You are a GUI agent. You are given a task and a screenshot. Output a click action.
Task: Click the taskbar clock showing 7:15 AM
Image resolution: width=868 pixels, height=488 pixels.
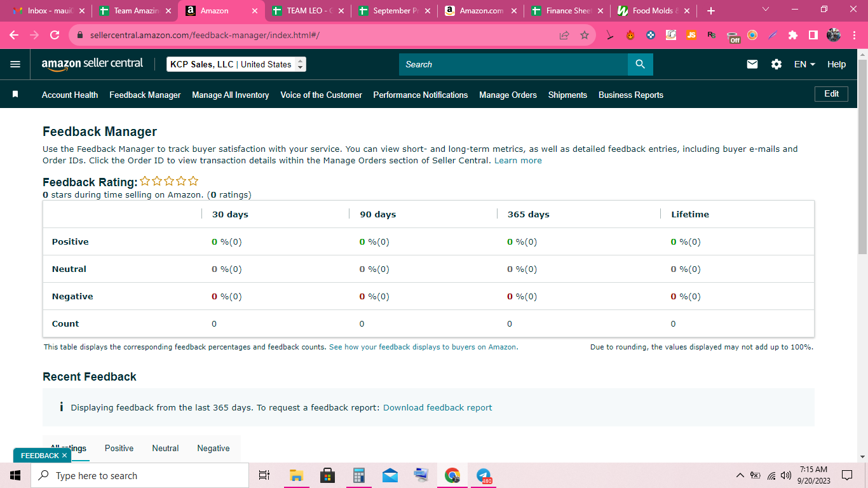pos(814,475)
